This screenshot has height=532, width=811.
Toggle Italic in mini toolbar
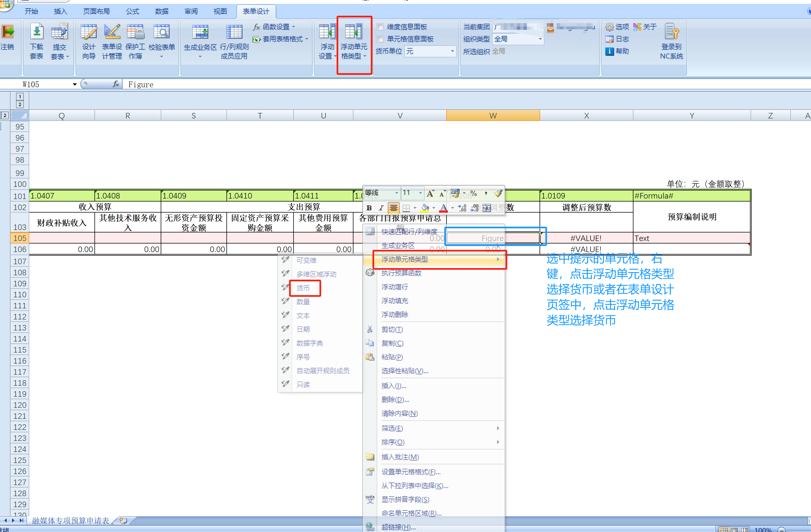[x=381, y=208]
